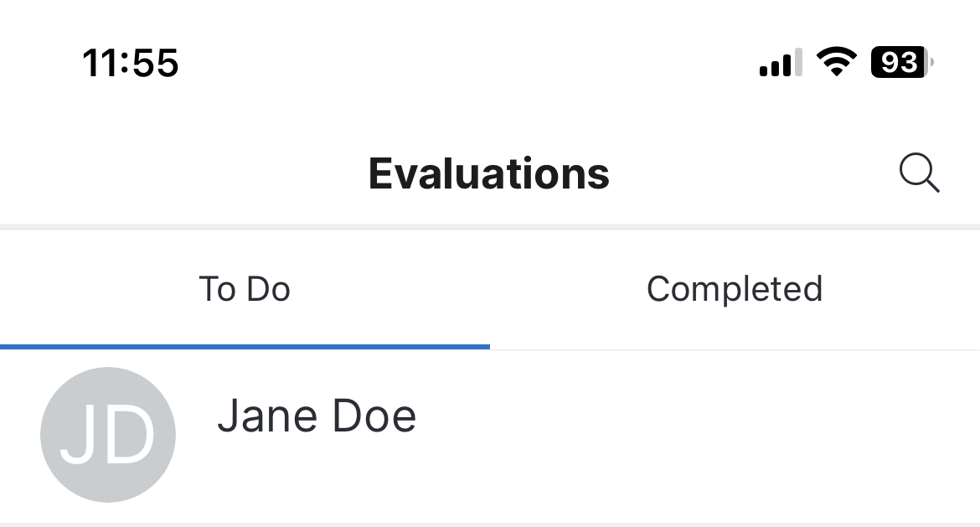Tap the number 93 battery percentage
Screen dimensions: 980x527
tap(899, 63)
